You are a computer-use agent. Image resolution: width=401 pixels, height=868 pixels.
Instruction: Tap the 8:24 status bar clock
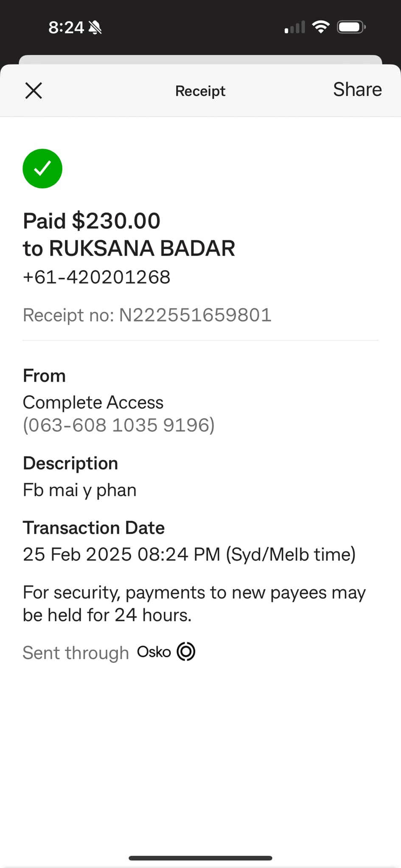tap(66, 28)
